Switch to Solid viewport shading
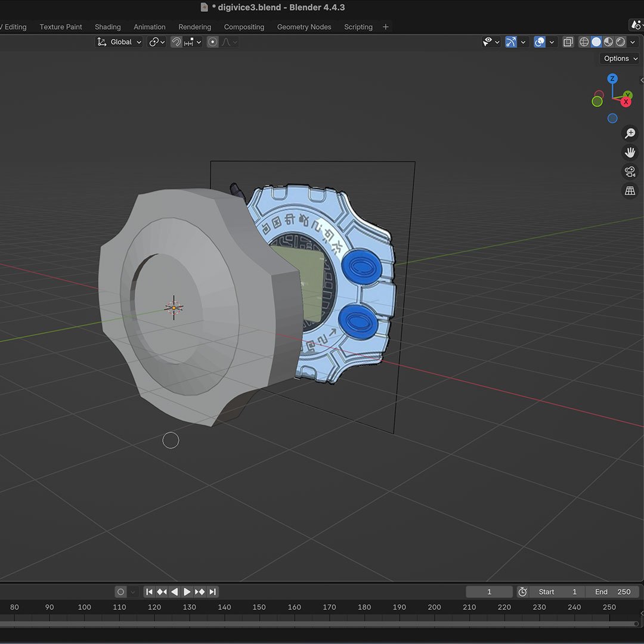 (596, 42)
